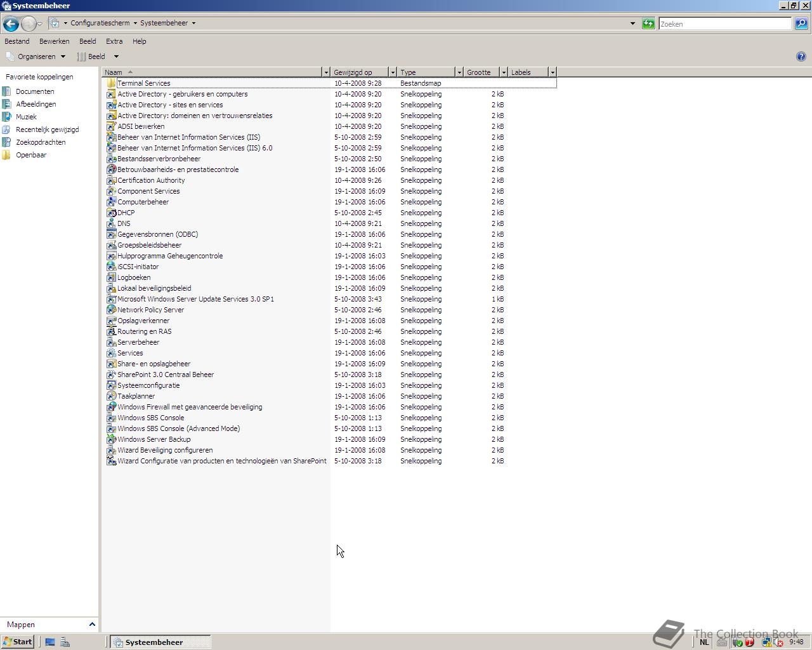The height and width of the screenshot is (650, 812).
Task: Select Windows SBS Console (Advanced Mode)
Action: point(179,428)
